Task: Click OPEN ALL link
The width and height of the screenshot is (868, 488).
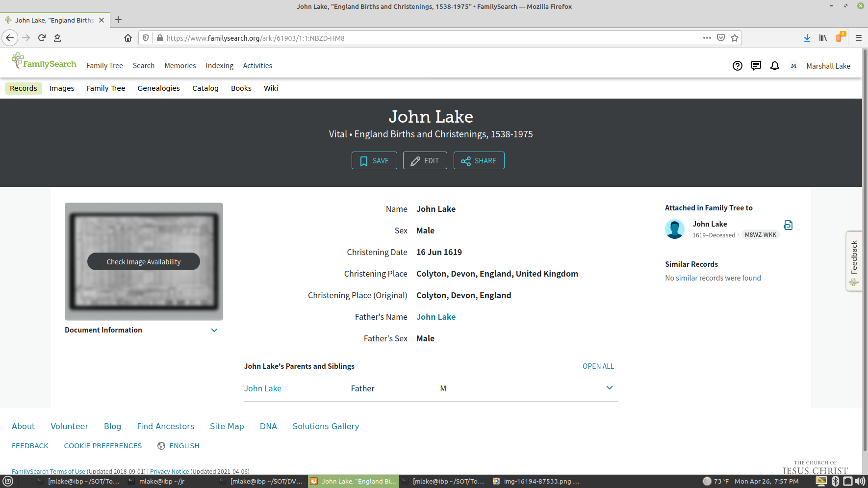Action: [x=598, y=366]
